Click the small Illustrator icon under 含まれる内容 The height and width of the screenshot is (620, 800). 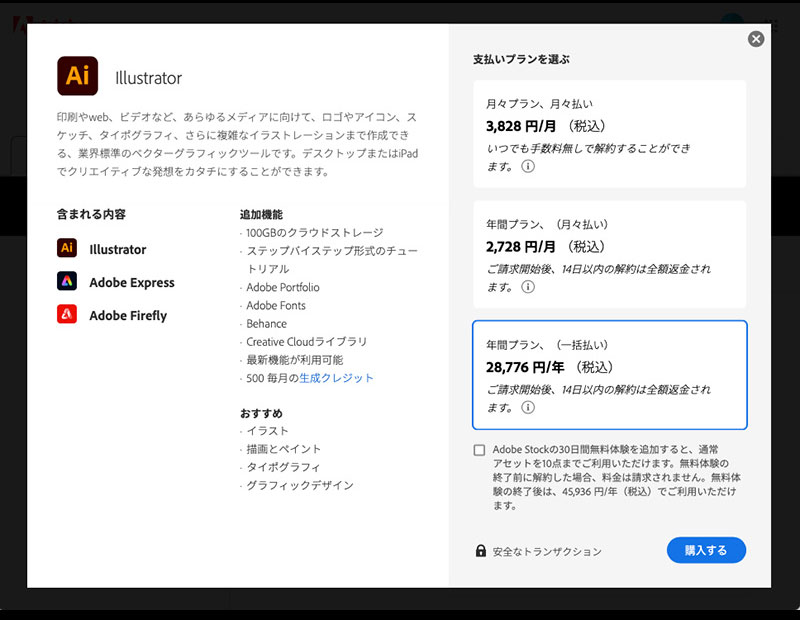68,249
